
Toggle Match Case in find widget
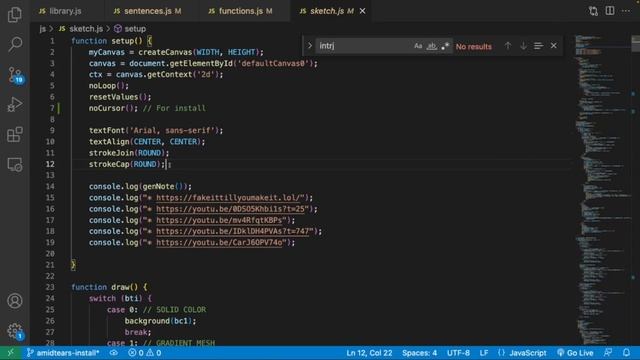(x=418, y=46)
